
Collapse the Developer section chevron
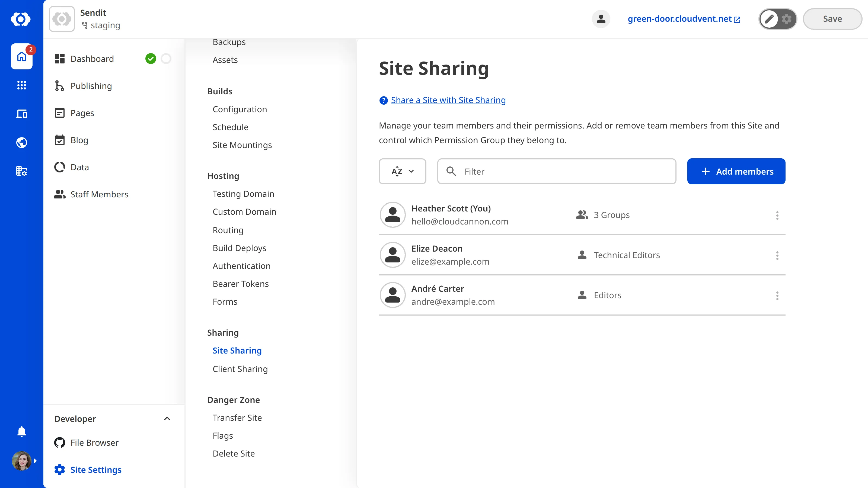coord(167,419)
